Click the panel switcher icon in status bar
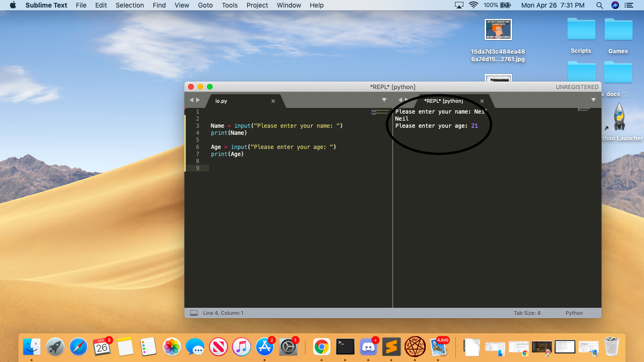This screenshot has width=644, height=362. click(193, 313)
